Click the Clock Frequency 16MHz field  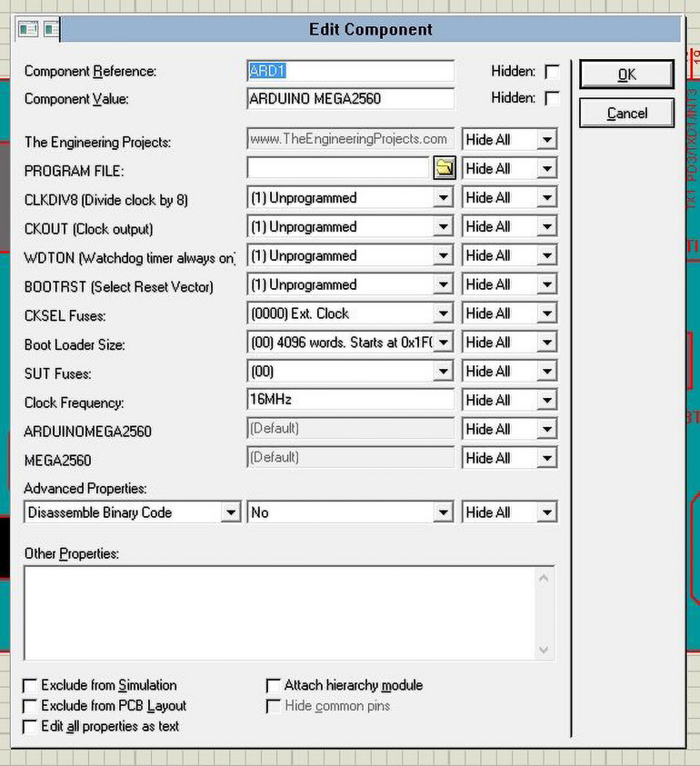349,400
